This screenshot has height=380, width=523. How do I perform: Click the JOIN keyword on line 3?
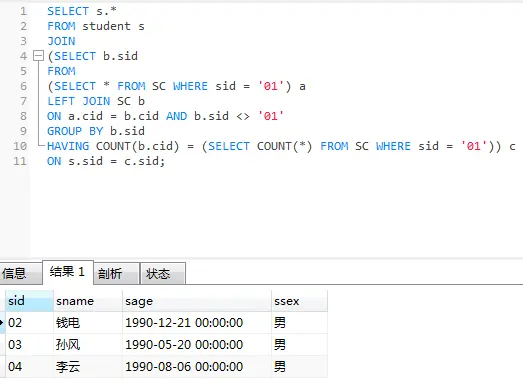click(61, 41)
